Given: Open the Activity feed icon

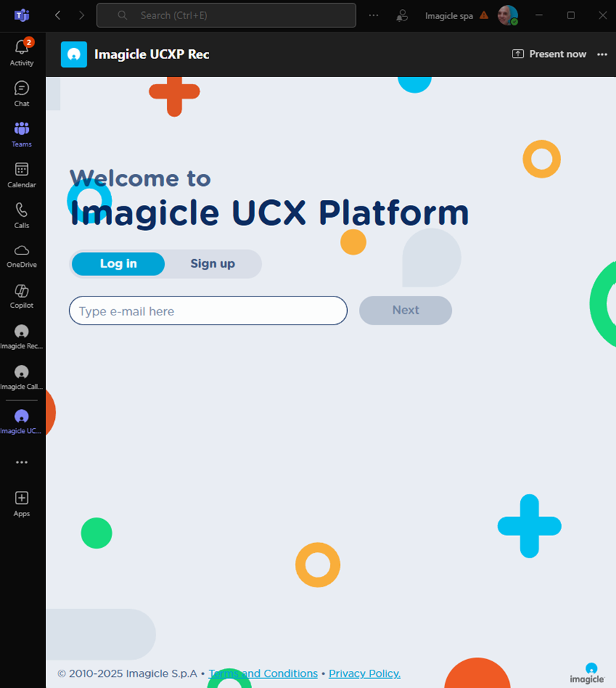Looking at the screenshot, I should point(22,52).
